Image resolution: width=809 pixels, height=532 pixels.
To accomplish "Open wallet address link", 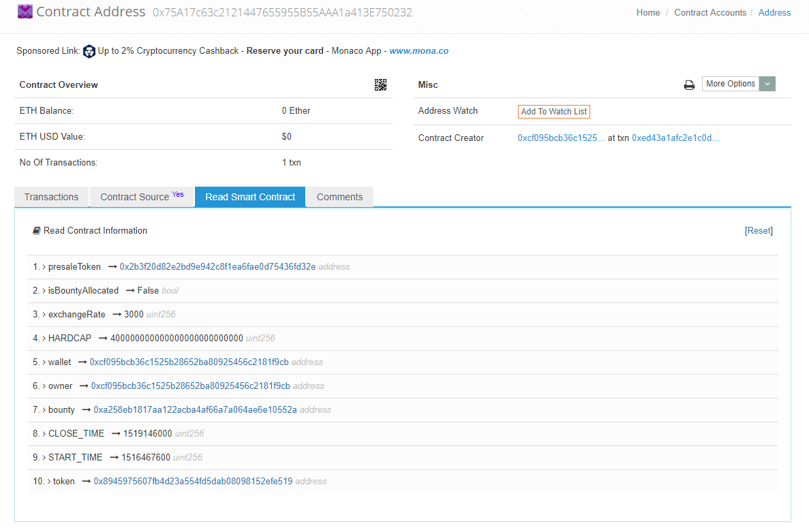I will coord(189,362).
